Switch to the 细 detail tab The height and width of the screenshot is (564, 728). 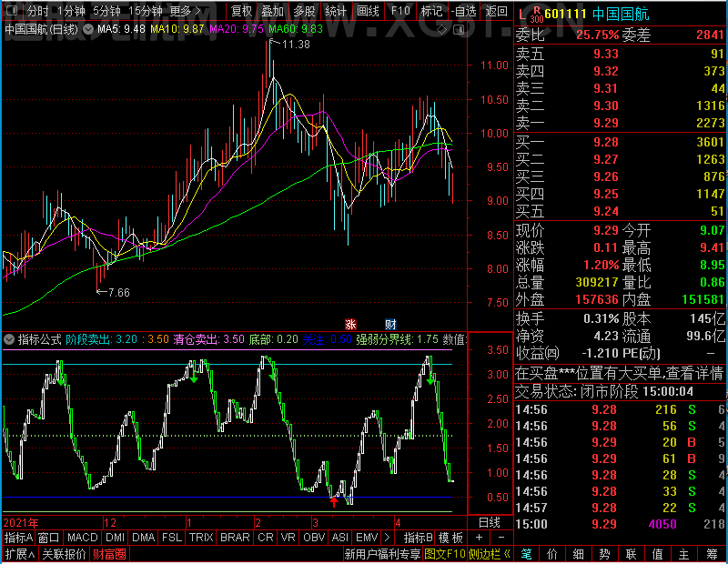[579, 554]
